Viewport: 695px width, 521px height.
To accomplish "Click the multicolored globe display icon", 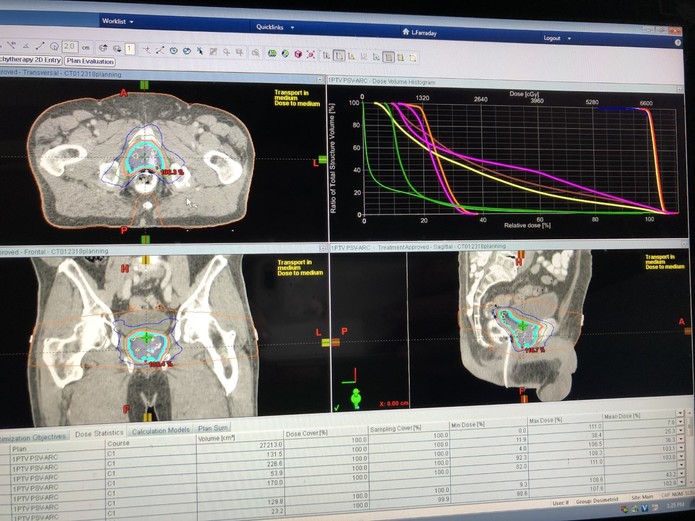I will 285,54.
